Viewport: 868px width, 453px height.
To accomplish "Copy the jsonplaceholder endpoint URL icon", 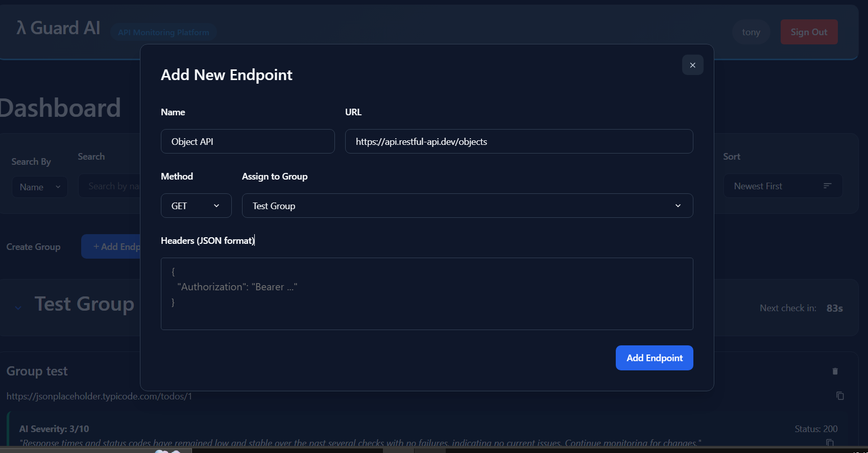I will pos(840,395).
